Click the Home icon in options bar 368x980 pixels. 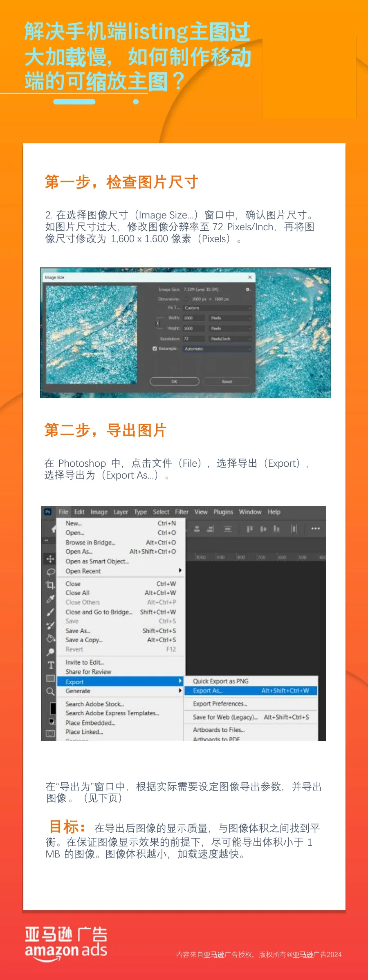54,529
